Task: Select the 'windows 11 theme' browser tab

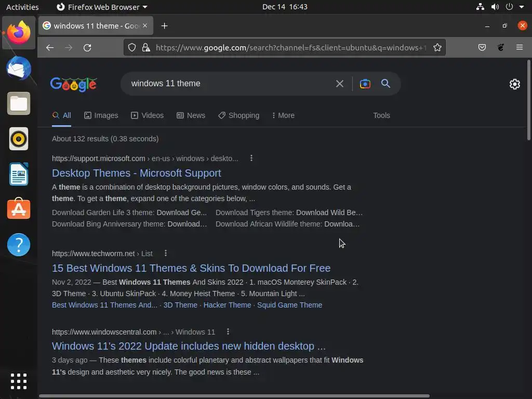Action: 96,26
